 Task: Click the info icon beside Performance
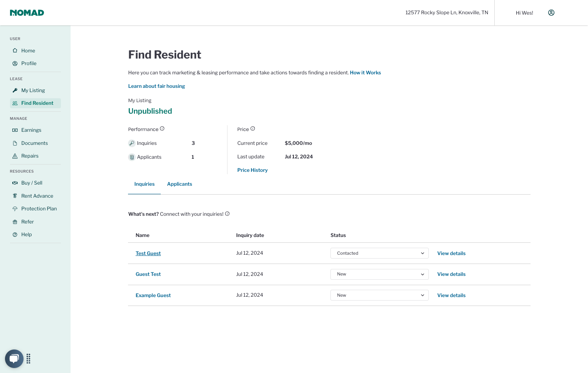[x=162, y=129]
